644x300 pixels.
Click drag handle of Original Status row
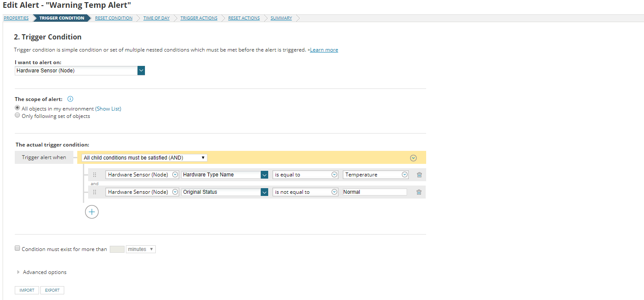coord(95,192)
